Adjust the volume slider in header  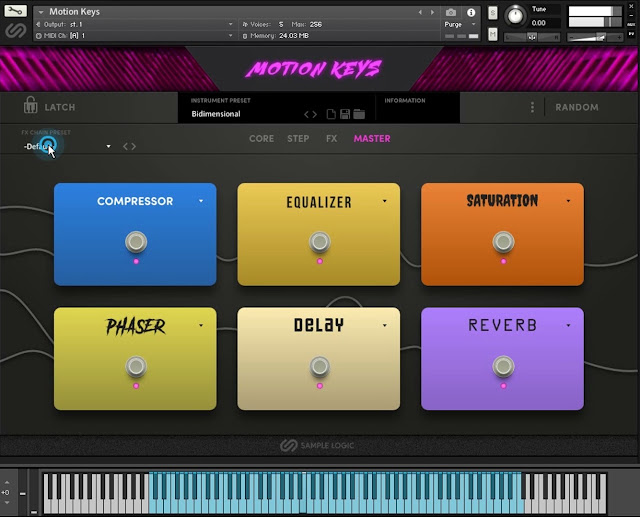(x=596, y=38)
